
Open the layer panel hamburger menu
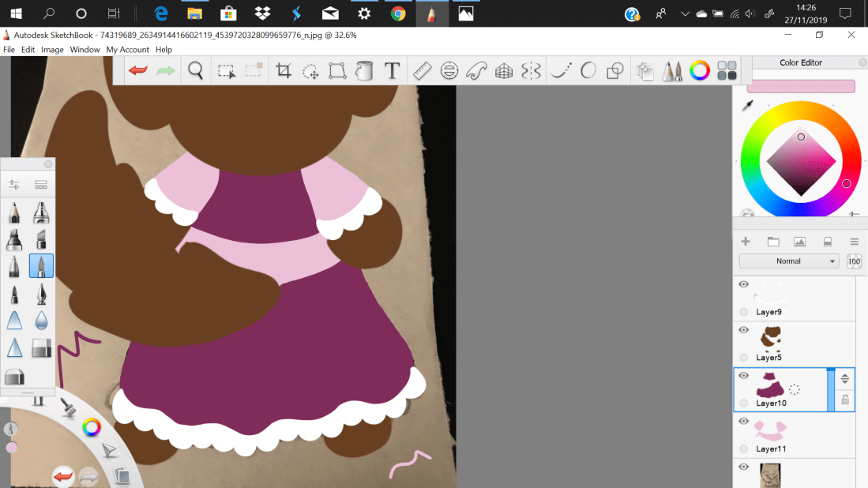tap(854, 242)
